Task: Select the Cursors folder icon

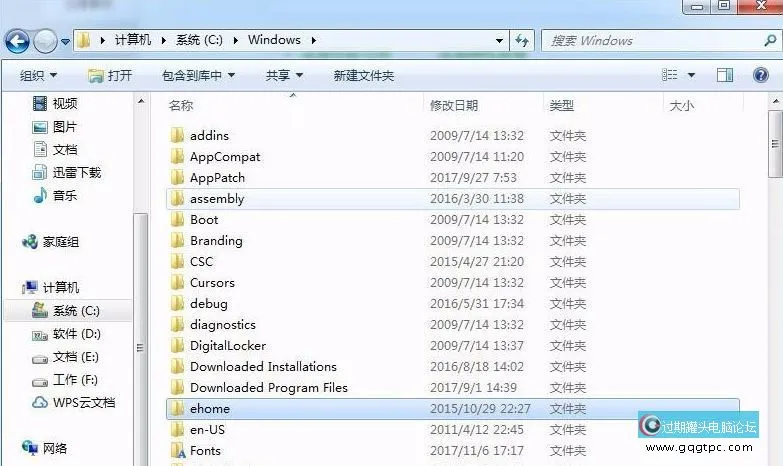Action: coord(177,282)
